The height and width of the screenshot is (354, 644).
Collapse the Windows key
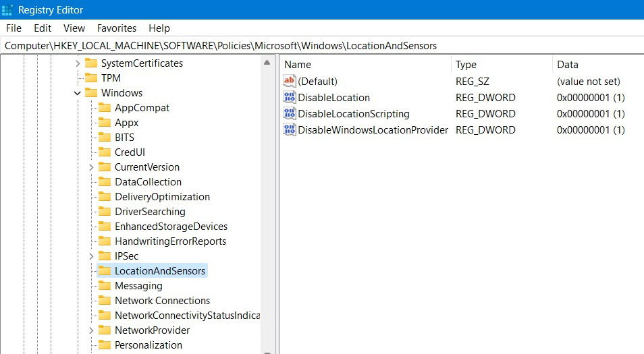(x=77, y=93)
